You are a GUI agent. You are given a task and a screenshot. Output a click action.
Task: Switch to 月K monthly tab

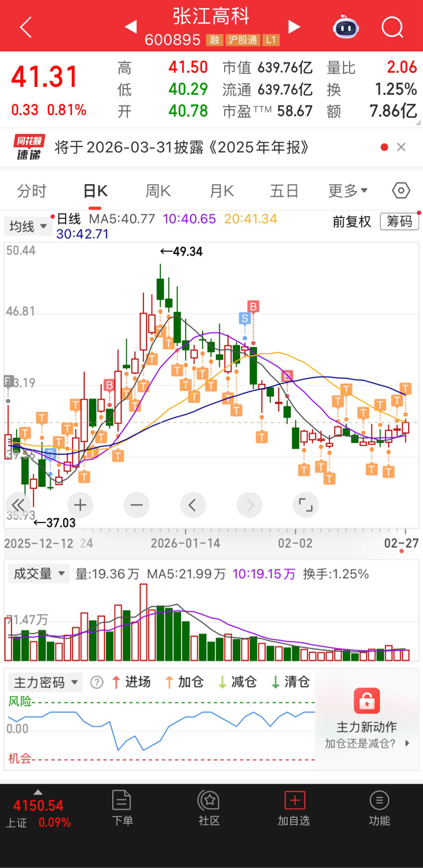point(222,191)
